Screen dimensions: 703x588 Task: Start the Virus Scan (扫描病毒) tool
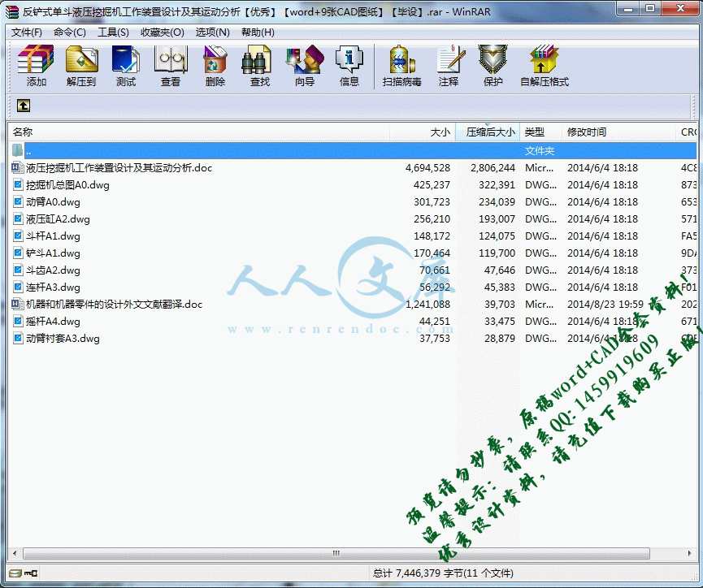point(401,59)
